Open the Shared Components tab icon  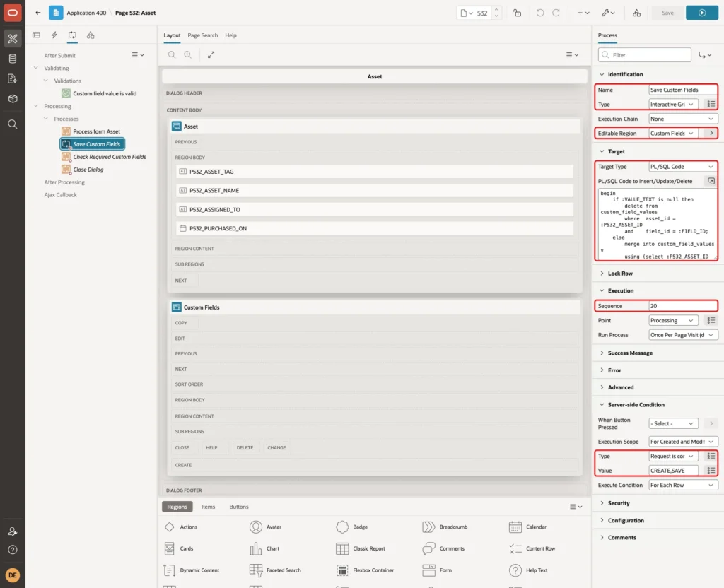90,35
